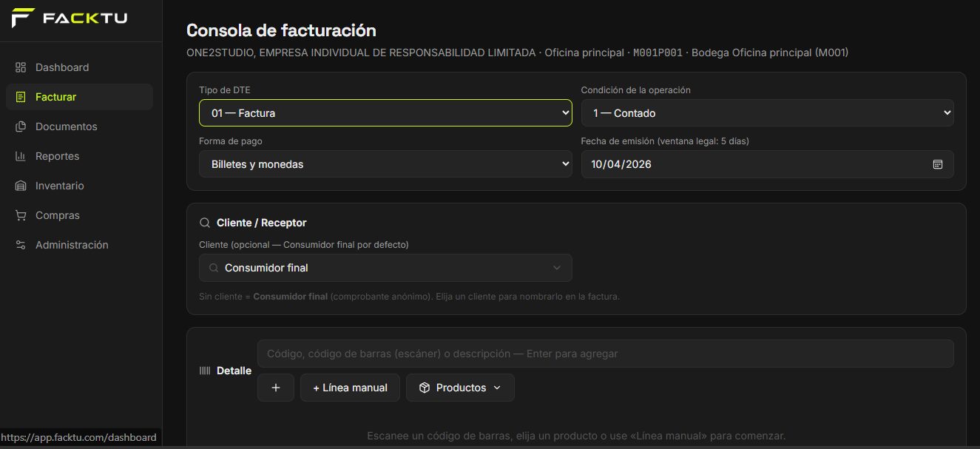Click the M001P001 point-of-sale code text
Viewport: 980px width, 449px height.
(x=658, y=53)
